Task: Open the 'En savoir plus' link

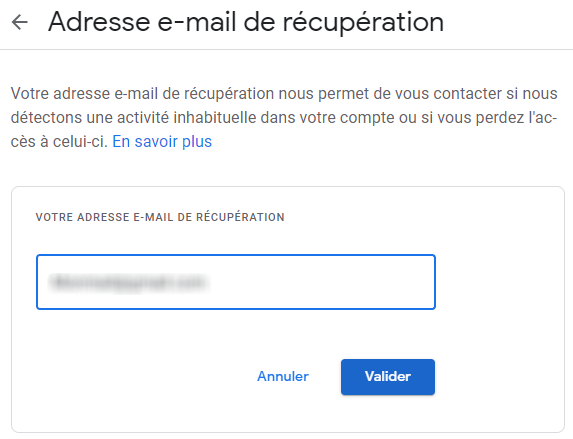Action: tap(162, 141)
